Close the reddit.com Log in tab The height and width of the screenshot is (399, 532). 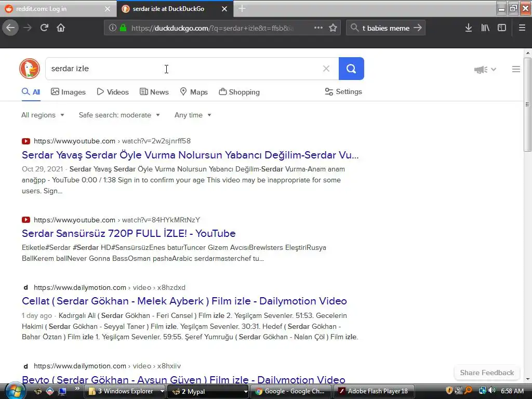click(107, 9)
